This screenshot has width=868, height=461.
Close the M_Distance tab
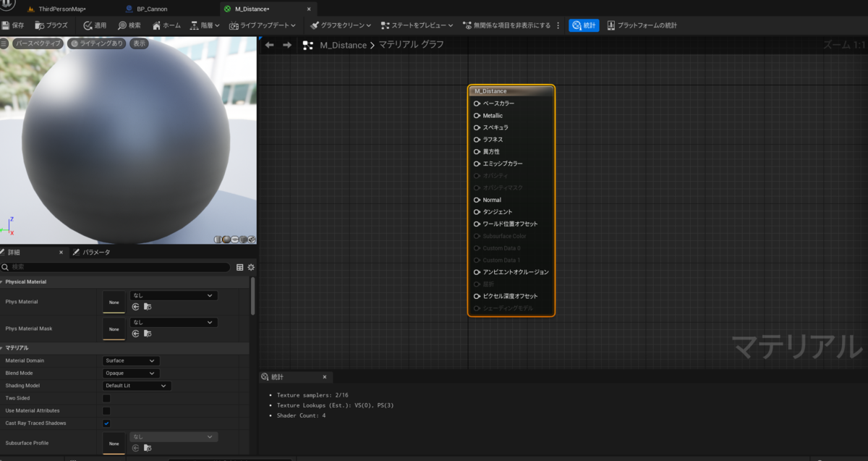309,9
